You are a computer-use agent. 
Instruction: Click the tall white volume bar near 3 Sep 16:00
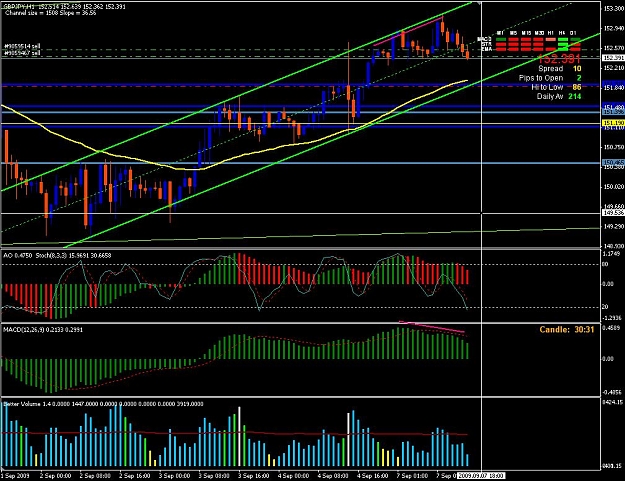coord(239,436)
